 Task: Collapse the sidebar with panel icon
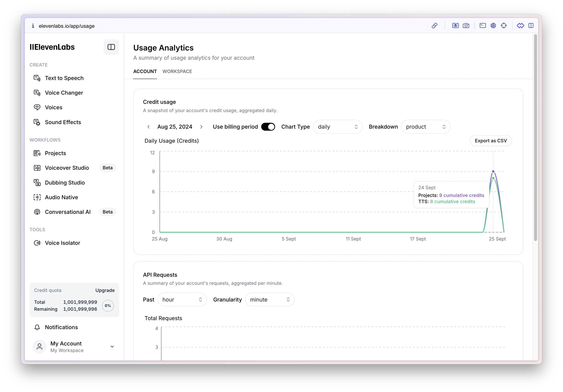coord(111,47)
